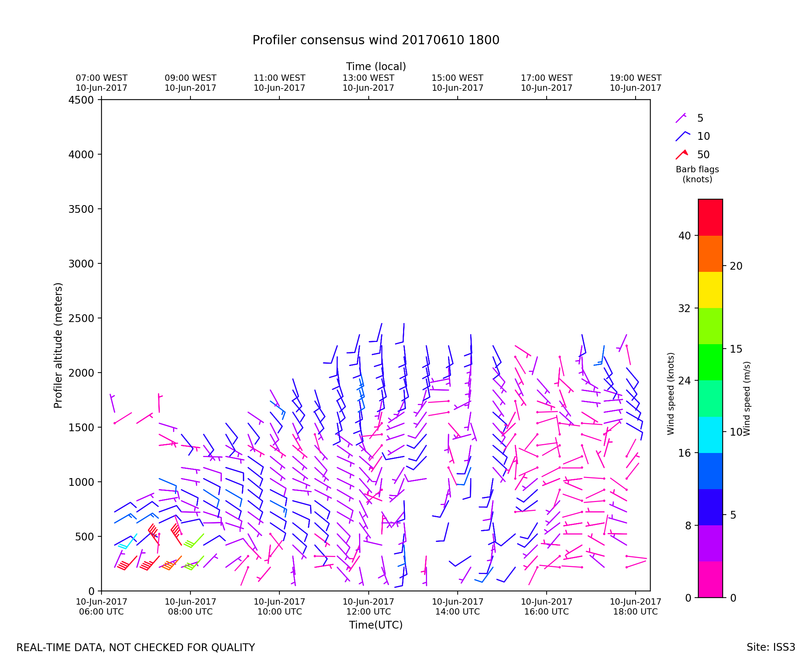Screen dimensions: 812x664
Task: Click the red color band on colorbar
Action: coord(710,217)
